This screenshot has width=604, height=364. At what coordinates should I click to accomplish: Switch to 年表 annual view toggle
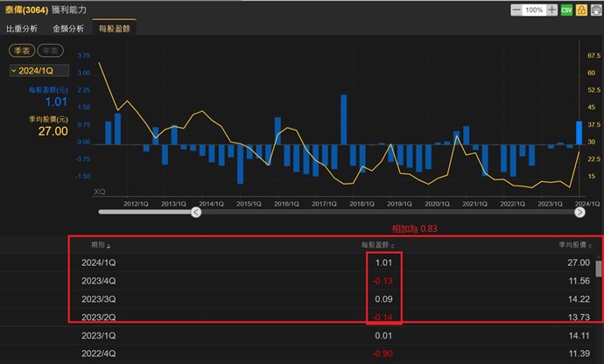tap(51, 52)
